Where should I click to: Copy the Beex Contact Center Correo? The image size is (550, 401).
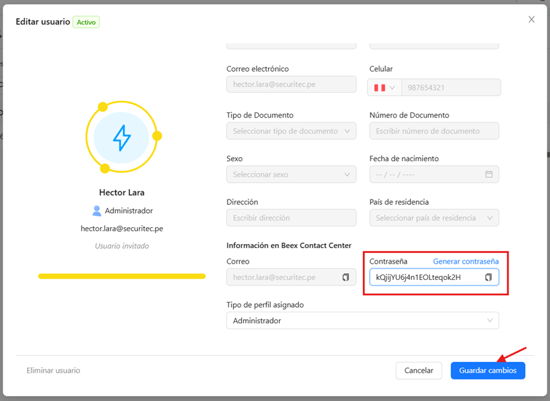click(x=346, y=277)
